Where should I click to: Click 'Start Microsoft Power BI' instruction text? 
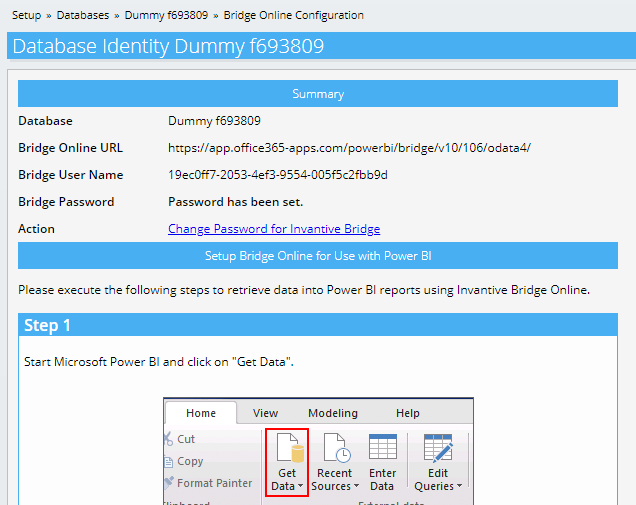point(159,362)
